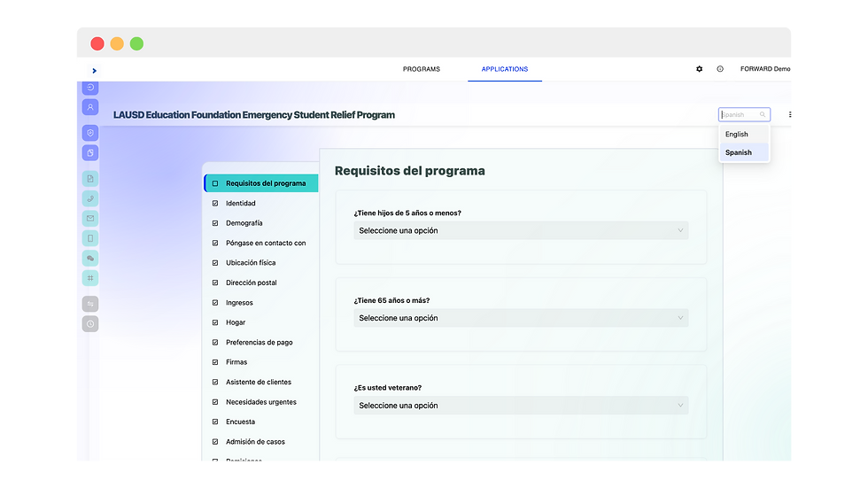The height and width of the screenshot is (488, 868).
Task: Switch to the APPLICATIONS tab
Action: [x=504, y=69]
